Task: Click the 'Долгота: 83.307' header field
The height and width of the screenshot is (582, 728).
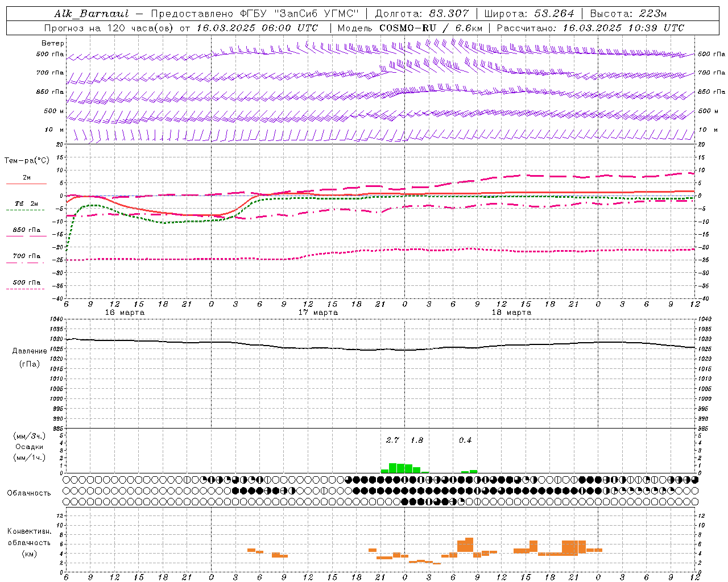Action: coord(422,14)
